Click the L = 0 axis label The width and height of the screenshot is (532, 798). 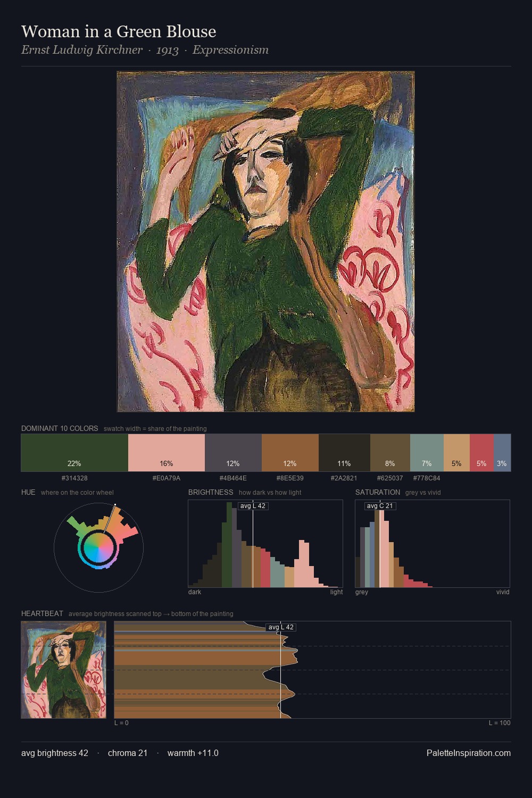pos(121,723)
